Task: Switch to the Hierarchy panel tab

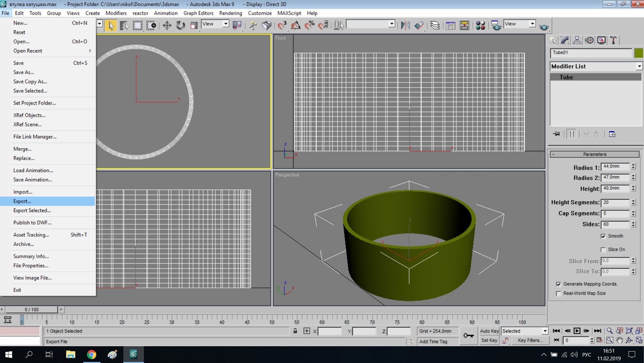Action: click(x=577, y=40)
